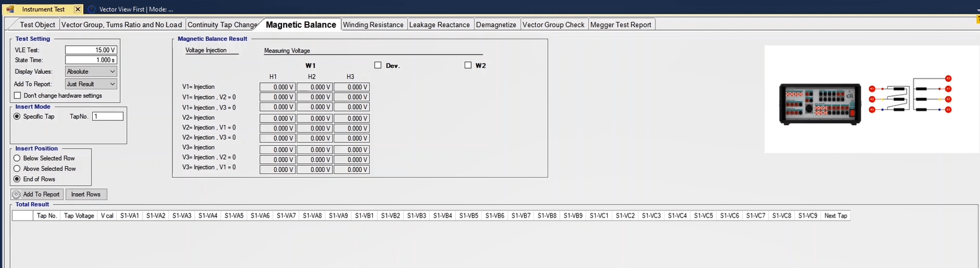Switch to the Winding Resistance tab
Screen dimensions: 980x268
(373, 25)
